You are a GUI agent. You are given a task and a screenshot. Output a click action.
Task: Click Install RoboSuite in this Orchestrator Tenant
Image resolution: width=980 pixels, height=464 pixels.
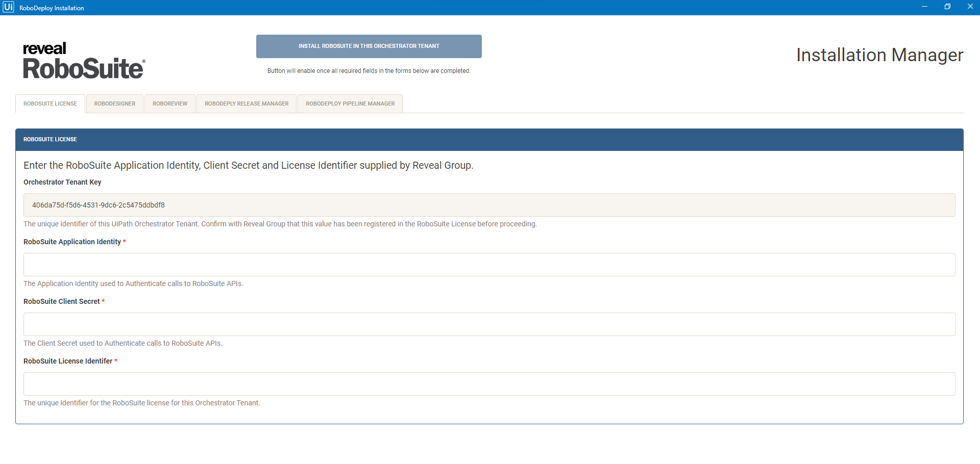pos(369,46)
